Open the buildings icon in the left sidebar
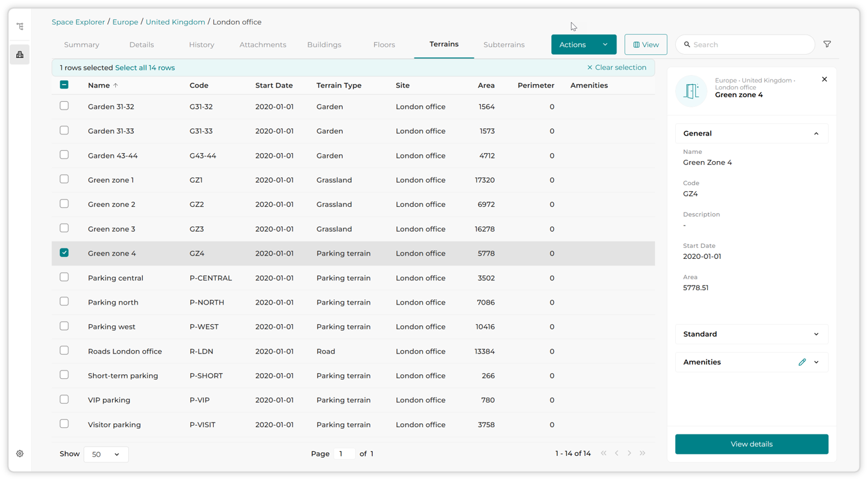 pyautogui.click(x=20, y=55)
